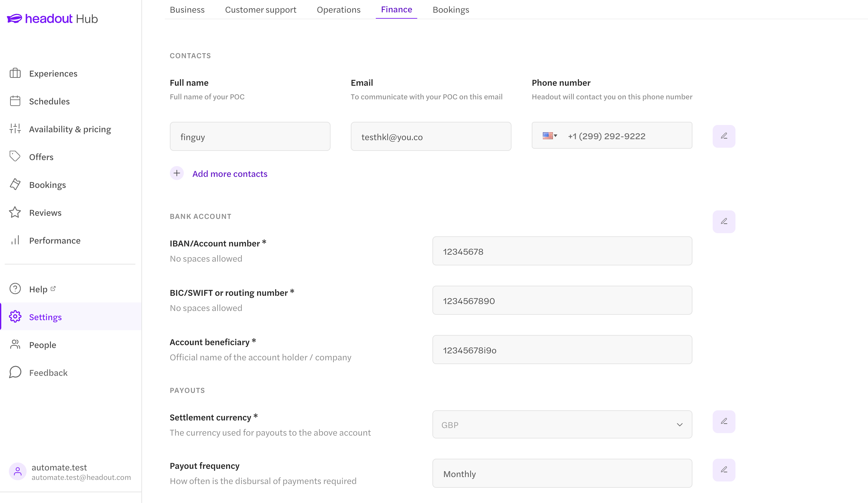Click the Feedback speech bubble icon
Image resolution: width=868 pixels, height=503 pixels.
(x=15, y=372)
